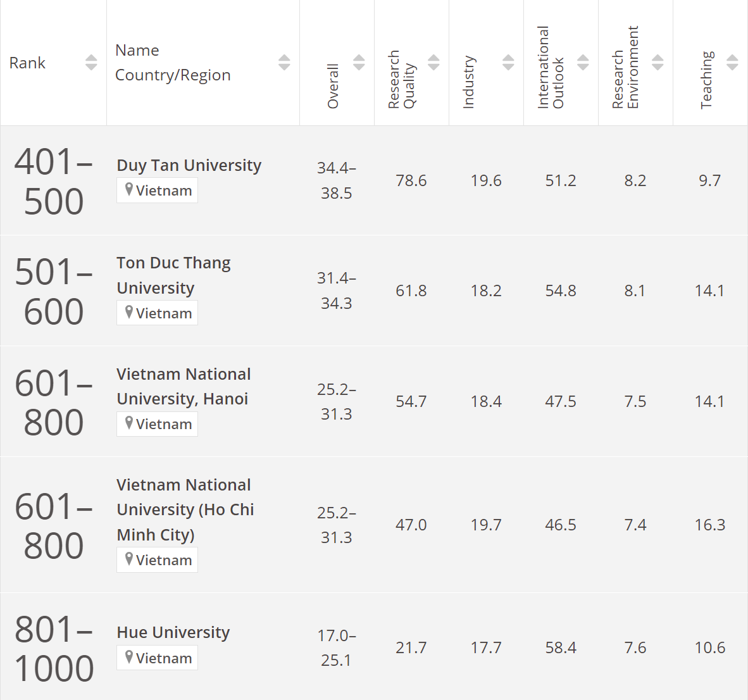The height and width of the screenshot is (700, 748).
Task: Click sort arrows beside Name Country/Region
Action: coord(284,63)
